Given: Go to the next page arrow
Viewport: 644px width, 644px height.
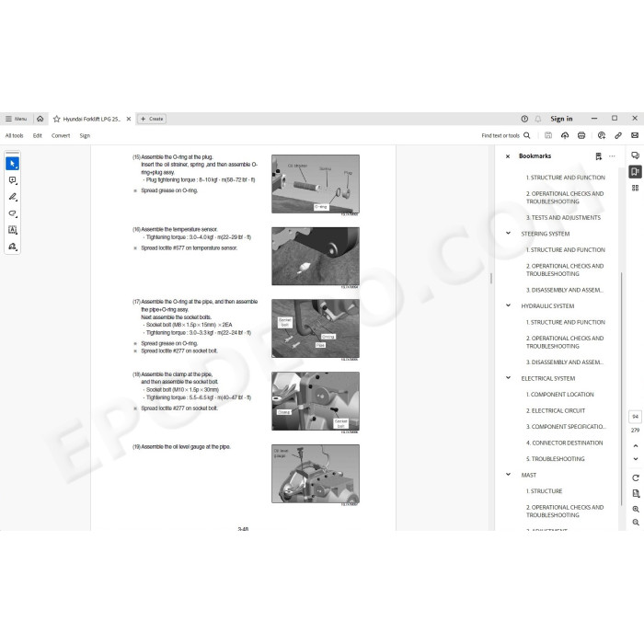Looking at the screenshot, I should [636, 459].
